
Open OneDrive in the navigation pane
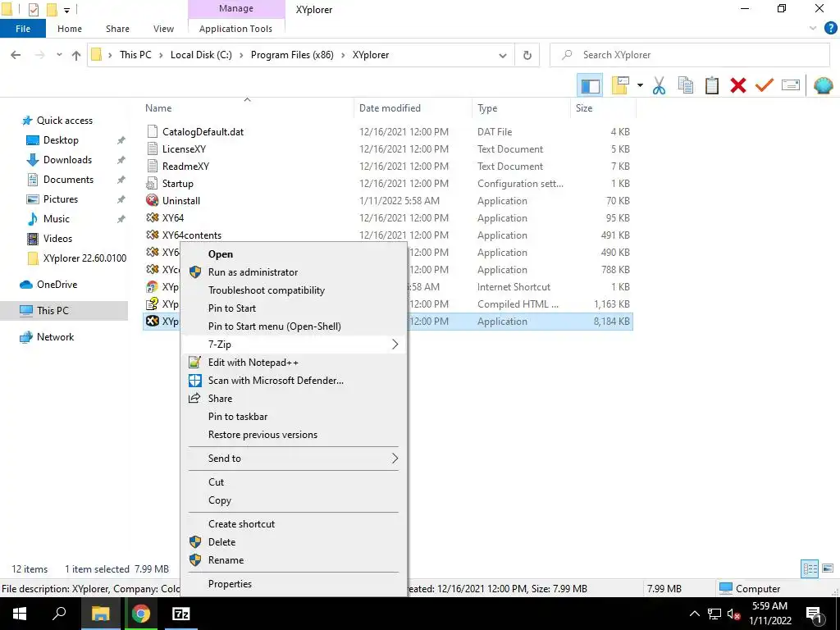click(57, 285)
